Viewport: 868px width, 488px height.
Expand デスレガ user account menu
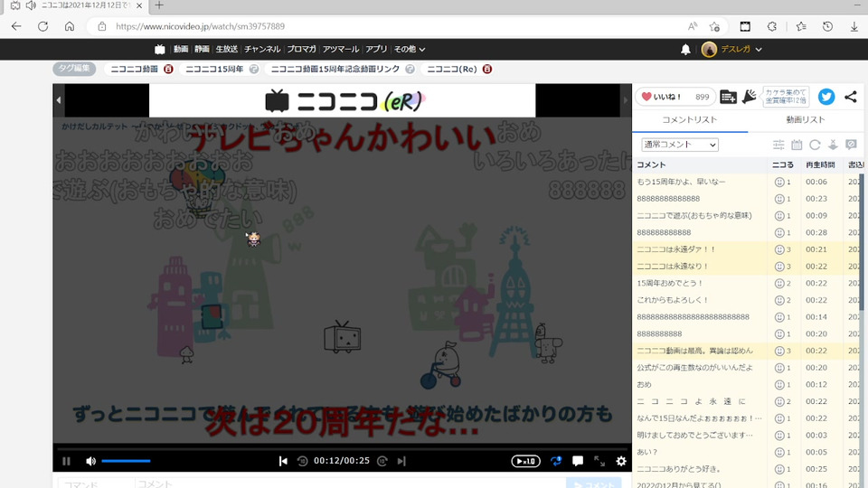pos(731,49)
